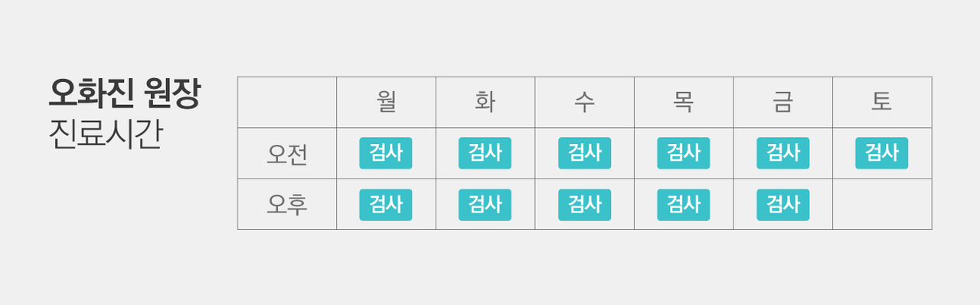Click the Monday morning 검사 badge
The image size is (980, 305).
386,153
